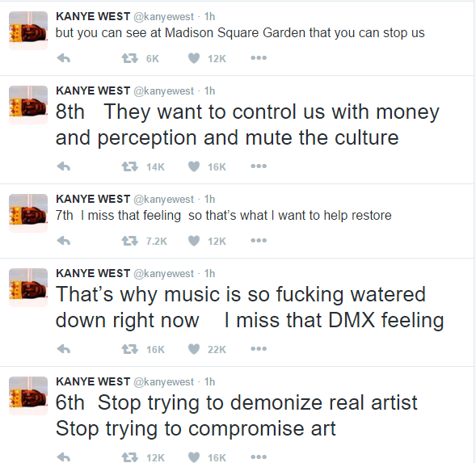This screenshot has width=476, height=463.
Task: Open profile avatar beside the 7th tweet
Action: (x=28, y=213)
